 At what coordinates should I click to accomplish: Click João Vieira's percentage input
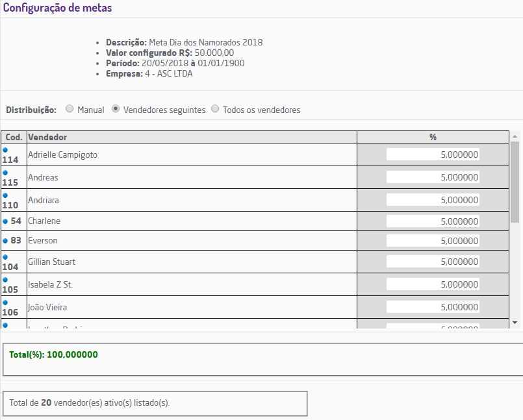pyautogui.click(x=433, y=307)
